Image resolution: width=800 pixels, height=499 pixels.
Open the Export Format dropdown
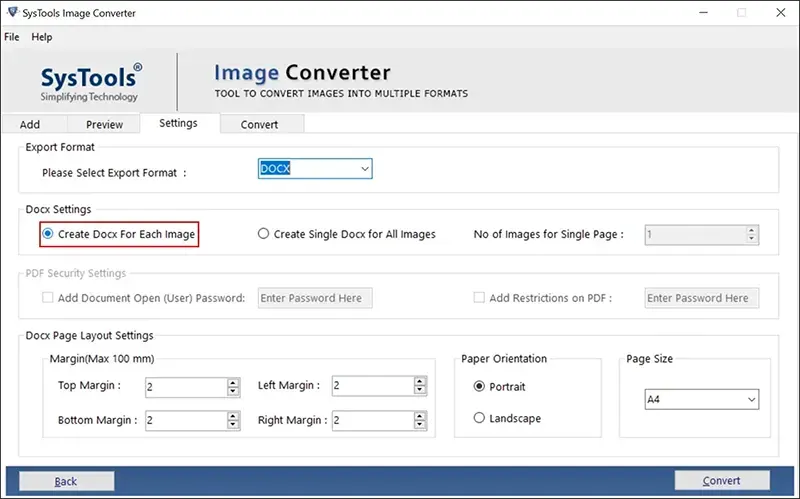coord(364,169)
